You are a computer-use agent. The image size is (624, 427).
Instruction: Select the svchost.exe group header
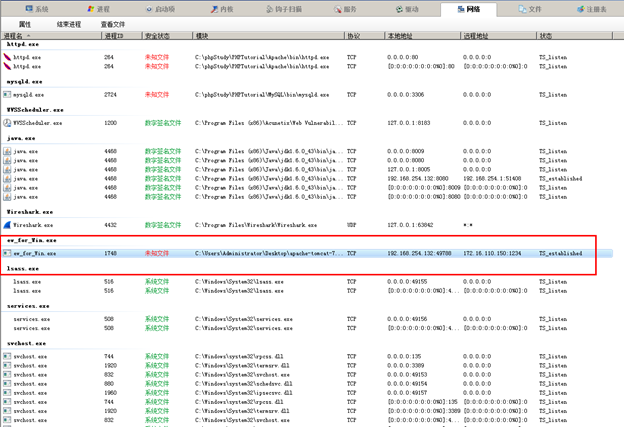[x=26, y=343]
